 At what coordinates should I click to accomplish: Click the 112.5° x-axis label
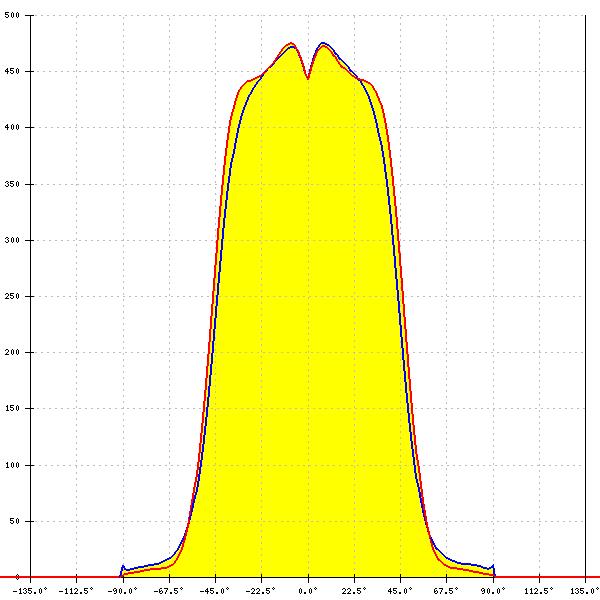pyautogui.click(x=539, y=591)
